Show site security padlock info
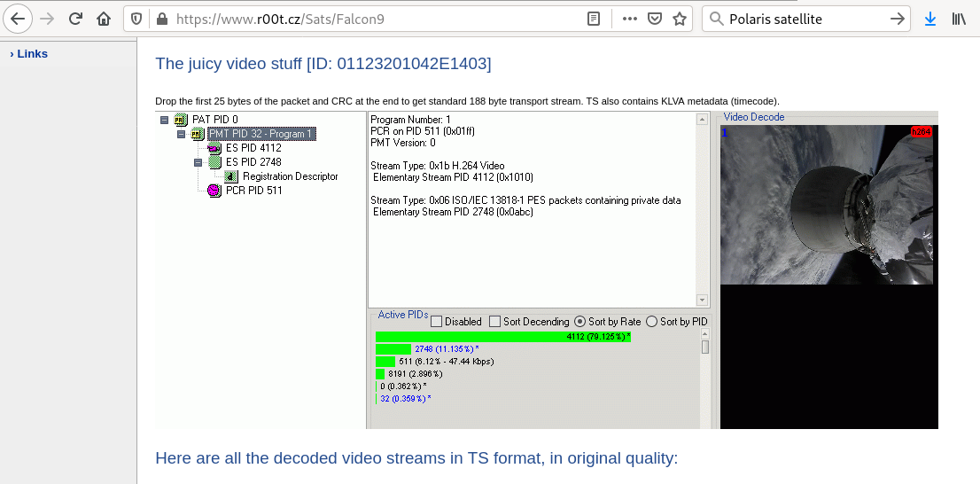This screenshot has width=980, height=484. tap(162, 19)
